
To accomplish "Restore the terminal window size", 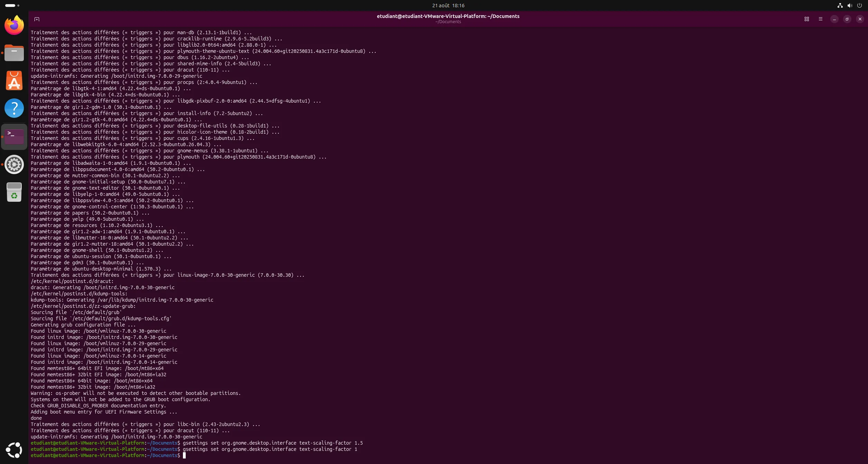I will (x=847, y=19).
